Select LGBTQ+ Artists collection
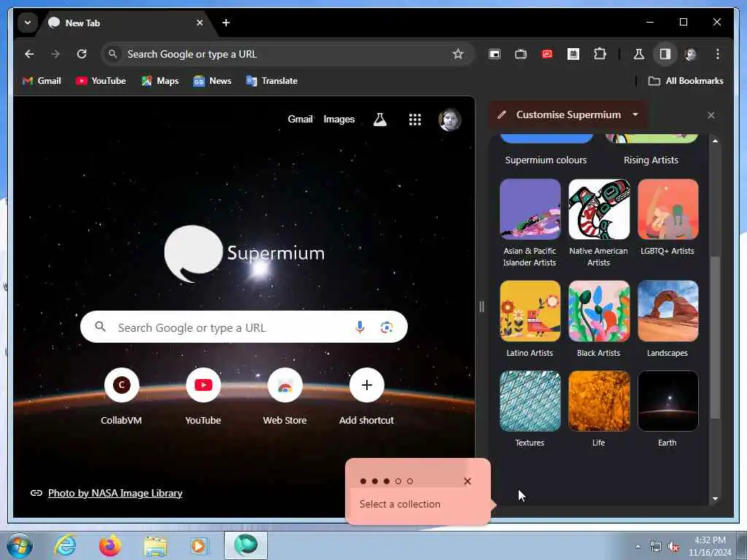The width and height of the screenshot is (747, 560). coord(668,217)
